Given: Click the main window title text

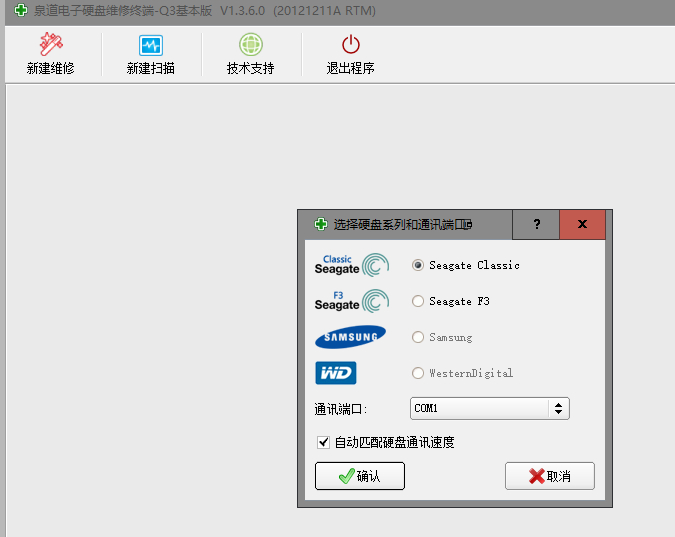Looking at the screenshot, I should click(x=204, y=10).
